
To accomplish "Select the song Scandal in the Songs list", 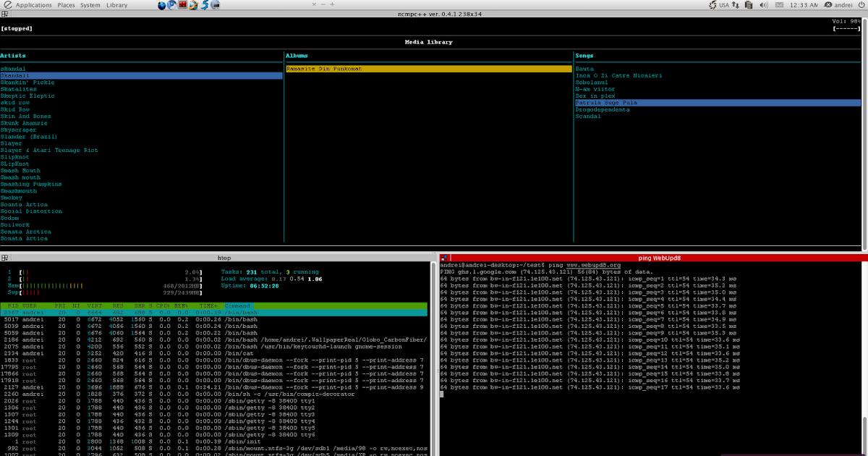I will 588,116.
